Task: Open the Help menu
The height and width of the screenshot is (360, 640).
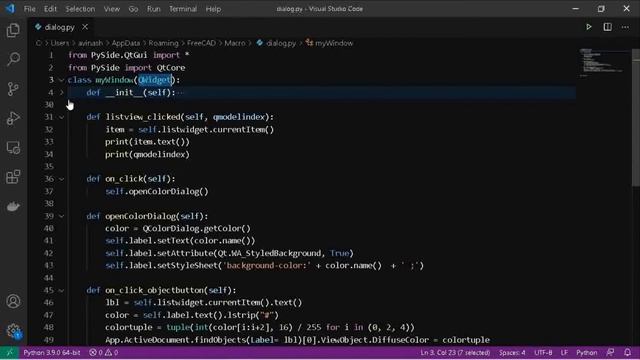Action: point(213,9)
